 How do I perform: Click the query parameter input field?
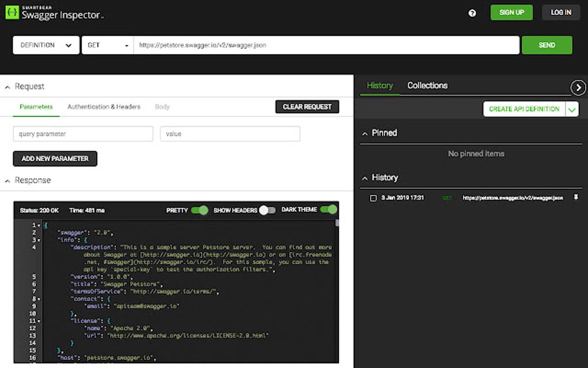82,133
